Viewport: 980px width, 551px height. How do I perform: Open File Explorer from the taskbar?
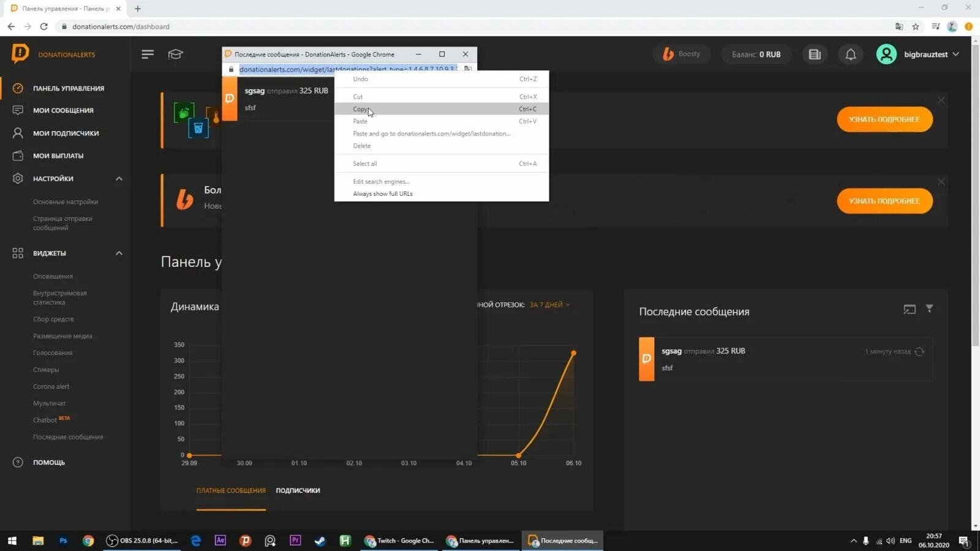[x=38, y=541]
